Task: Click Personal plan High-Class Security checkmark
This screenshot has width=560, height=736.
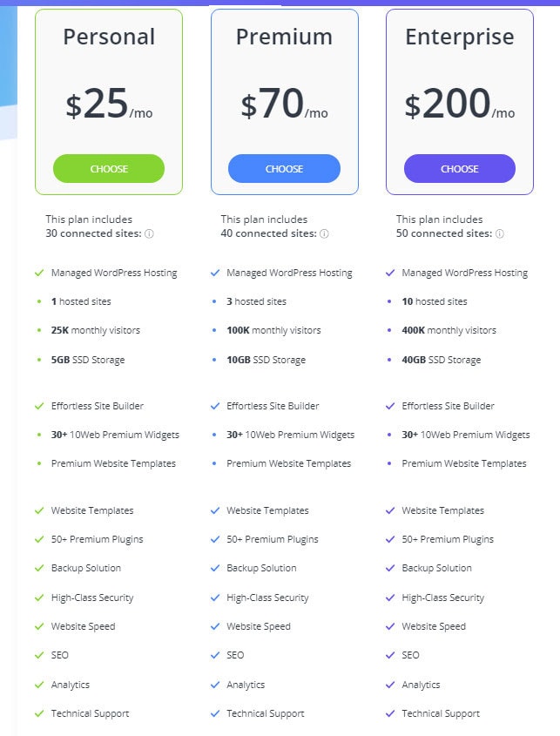Action: (x=39, y=598)
